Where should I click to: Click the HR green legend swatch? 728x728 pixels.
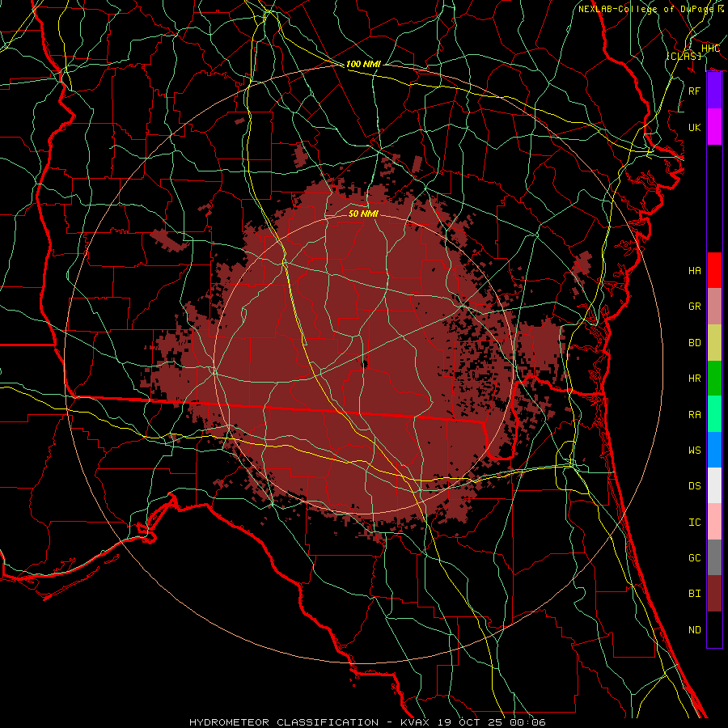coord(714,379)
